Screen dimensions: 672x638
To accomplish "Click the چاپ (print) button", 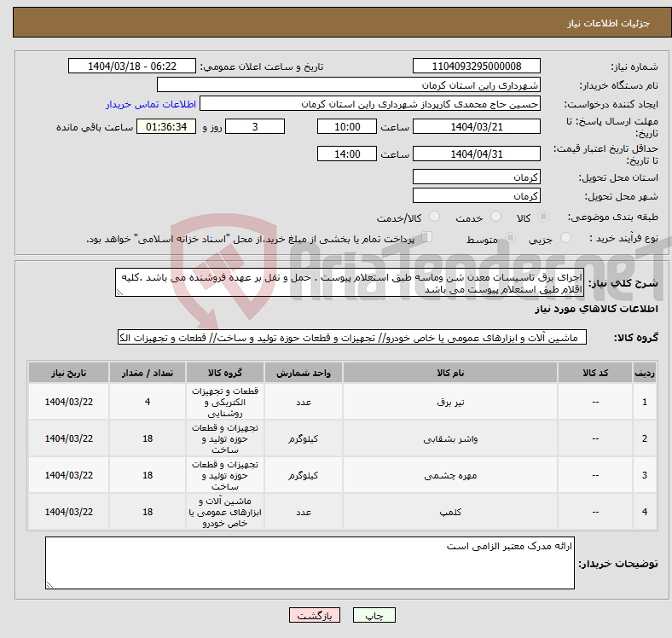I will [374, 615].
